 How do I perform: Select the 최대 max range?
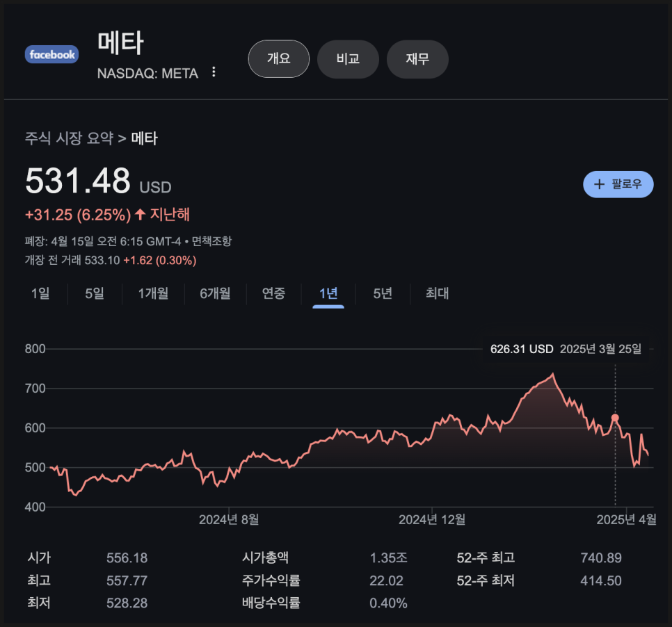point(437,293)
